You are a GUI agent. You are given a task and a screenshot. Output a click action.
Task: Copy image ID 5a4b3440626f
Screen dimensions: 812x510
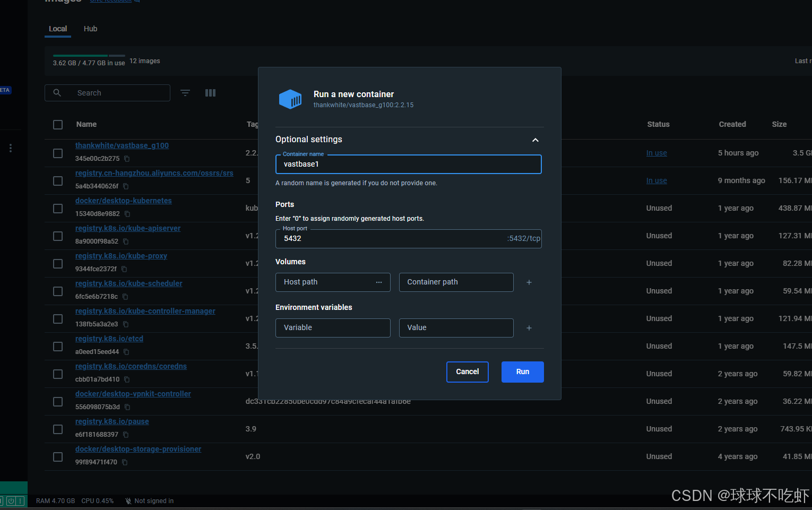click(126, 186)
